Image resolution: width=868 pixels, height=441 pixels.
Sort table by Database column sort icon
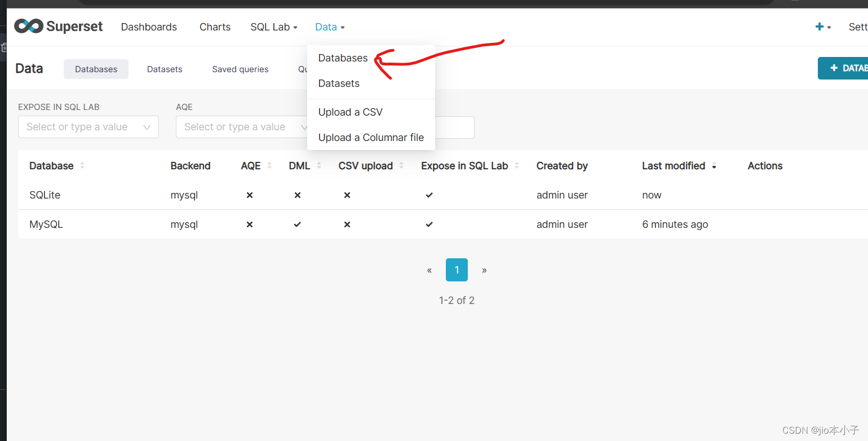click(82, 166)
